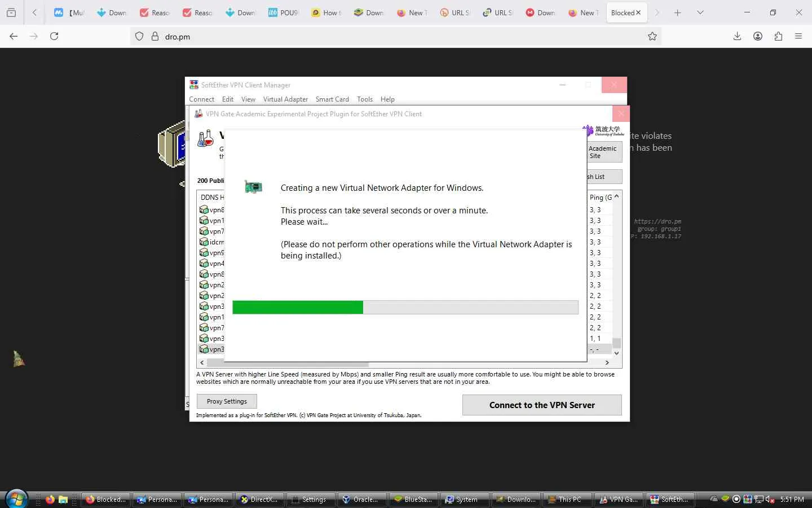Click the Ping column header
Viewport: 812px width, 508px height.
click(x=601, y=197)
